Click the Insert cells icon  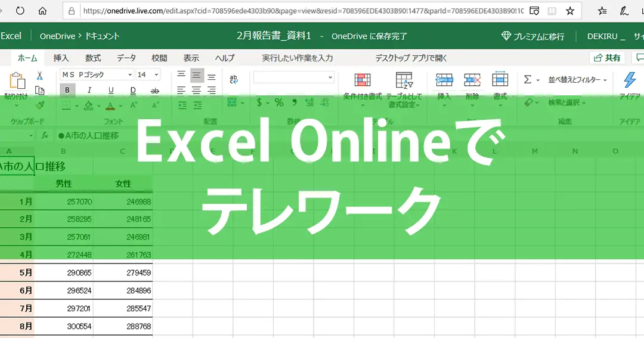pyautogui.click(x=444, y=80)
